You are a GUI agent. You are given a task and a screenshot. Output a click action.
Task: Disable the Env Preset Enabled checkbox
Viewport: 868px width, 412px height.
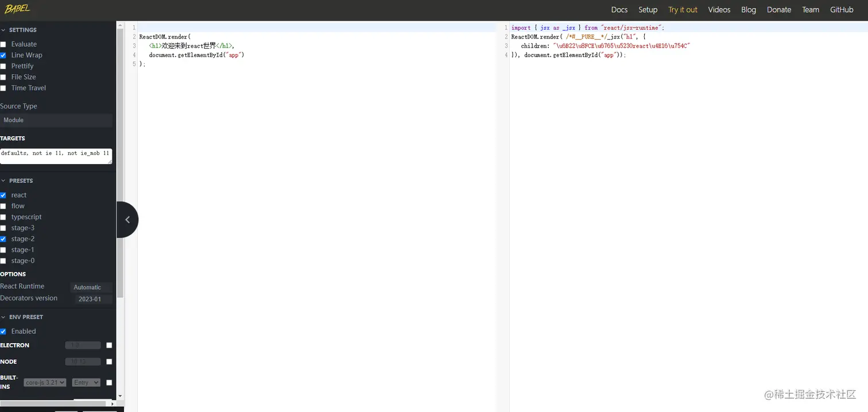(x=3, y=331)
